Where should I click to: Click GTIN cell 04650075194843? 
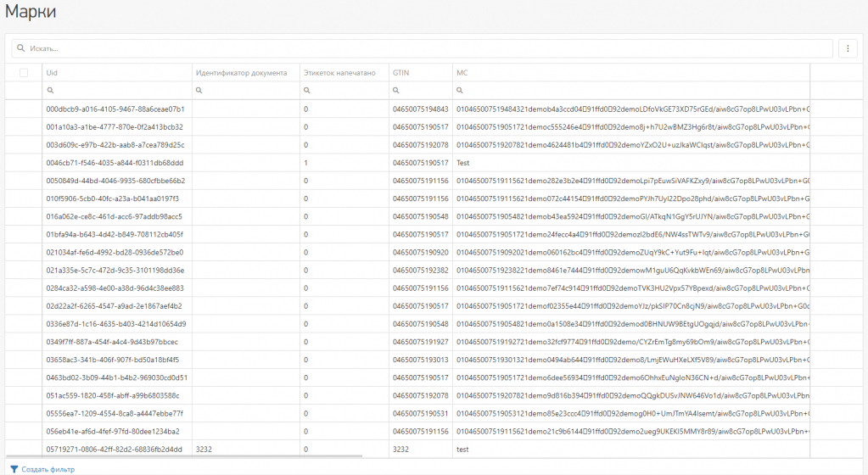421,109
